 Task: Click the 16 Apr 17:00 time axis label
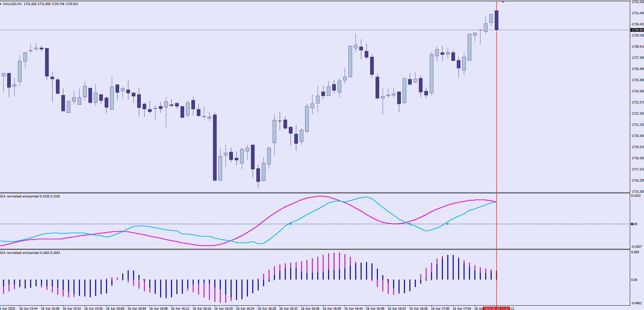(x=440, y=308)
